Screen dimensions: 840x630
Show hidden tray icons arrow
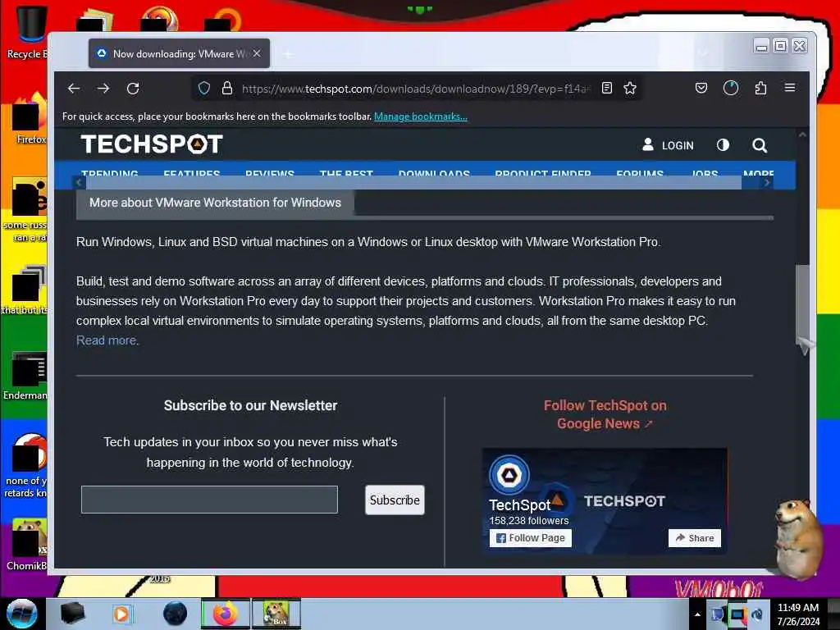pyautogui.click(x=697, y=614)
